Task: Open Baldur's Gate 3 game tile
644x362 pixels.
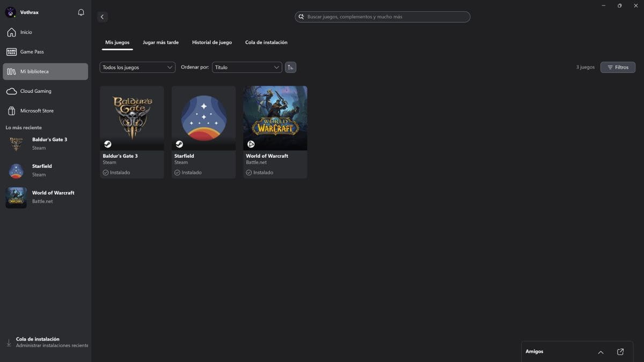Action: (132, 118)
